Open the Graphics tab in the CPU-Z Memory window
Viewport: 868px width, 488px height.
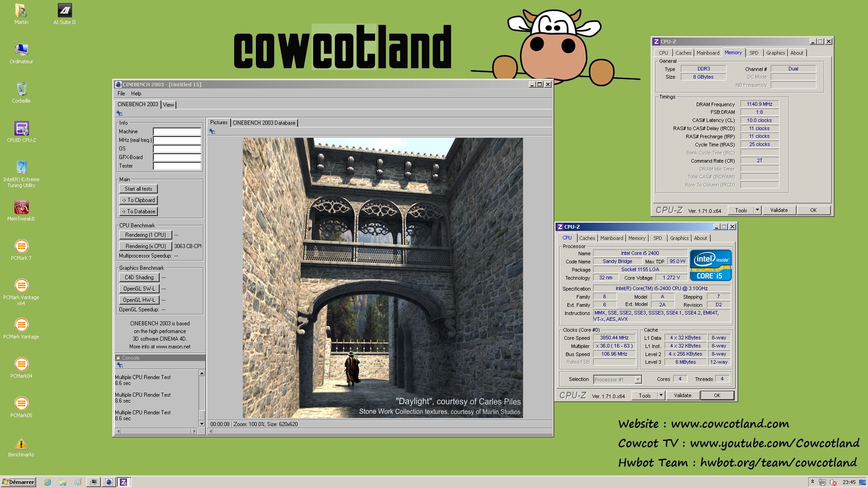point(776,53)
